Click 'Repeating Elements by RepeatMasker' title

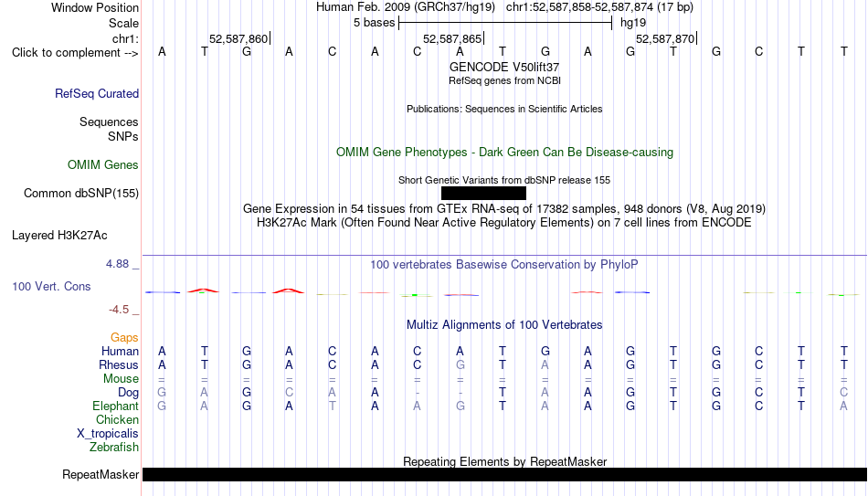(505, 461)
